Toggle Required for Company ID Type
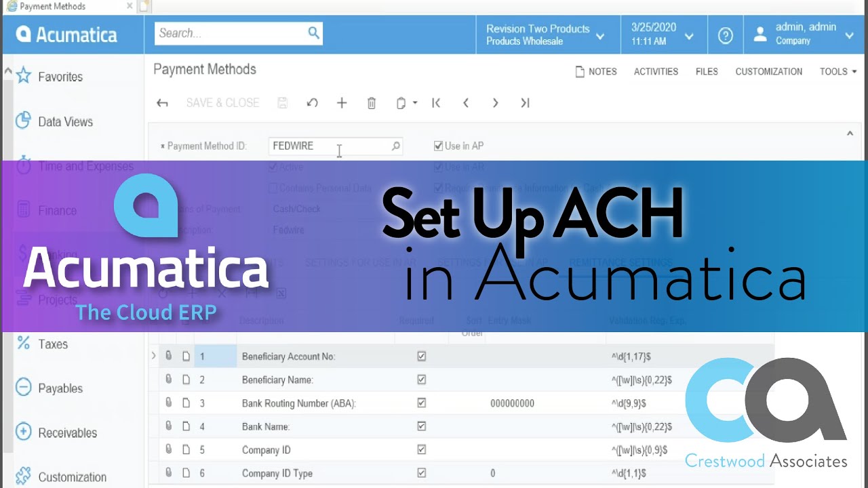 click(x=422, y=473)
